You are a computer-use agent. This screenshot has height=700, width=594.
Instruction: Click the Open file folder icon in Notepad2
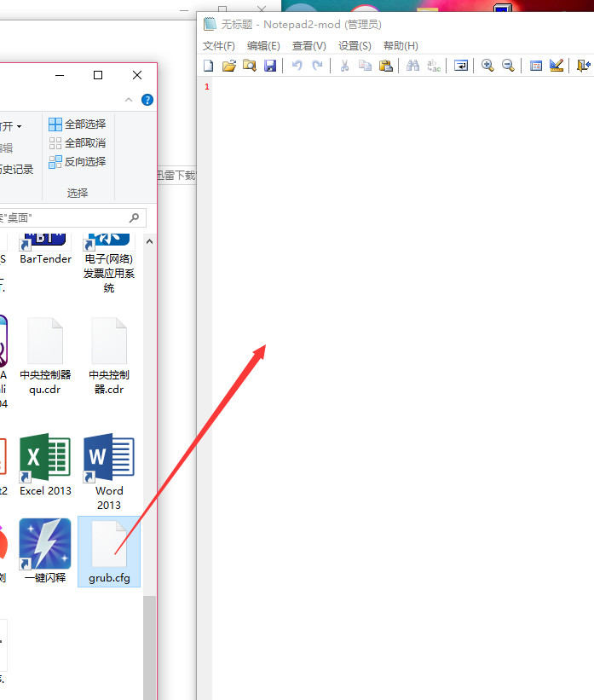pos(229,66)
